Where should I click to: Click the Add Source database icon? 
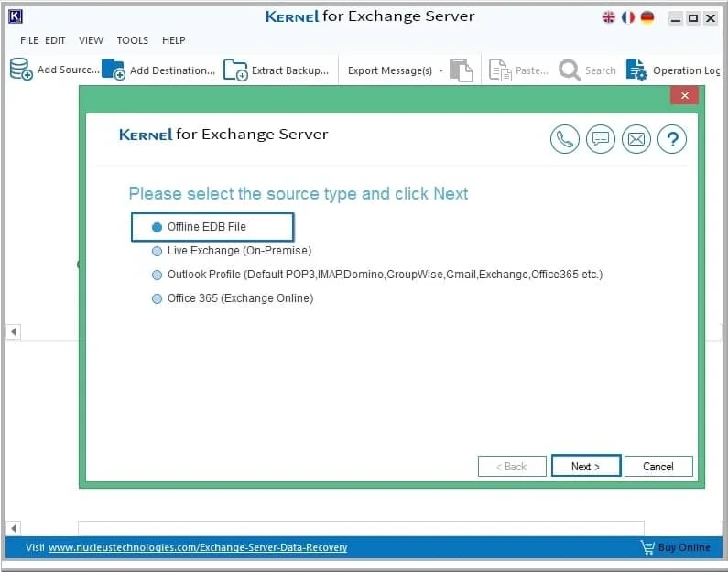coord(21,70)
